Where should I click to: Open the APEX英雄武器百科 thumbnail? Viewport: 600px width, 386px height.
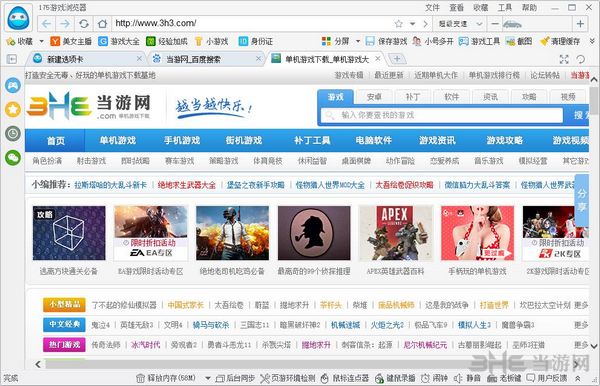click(396, 233)
